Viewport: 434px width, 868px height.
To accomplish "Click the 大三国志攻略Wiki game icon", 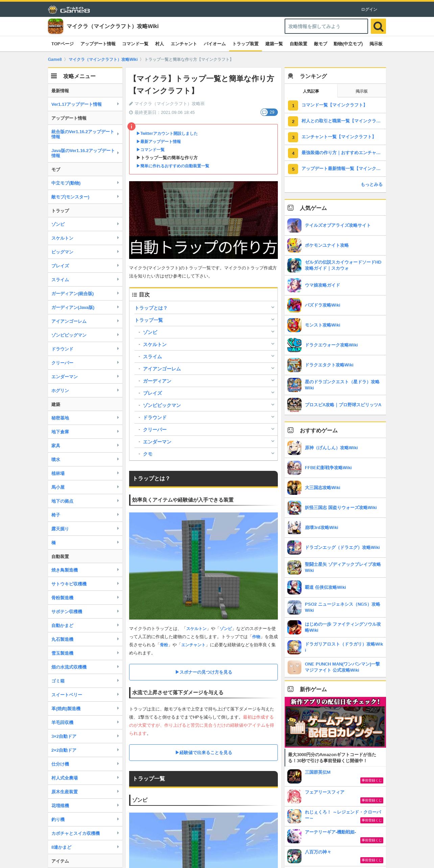I will pyautogui.click(x=294, y=488).
